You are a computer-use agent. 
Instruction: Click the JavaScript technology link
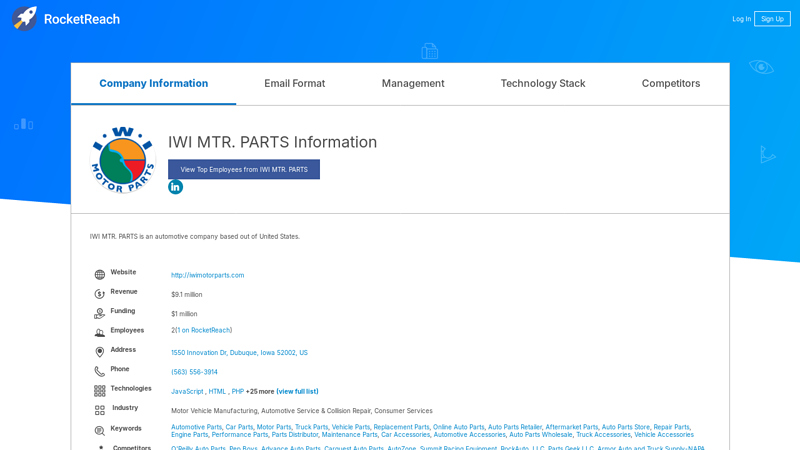click(x=187, y=391)
